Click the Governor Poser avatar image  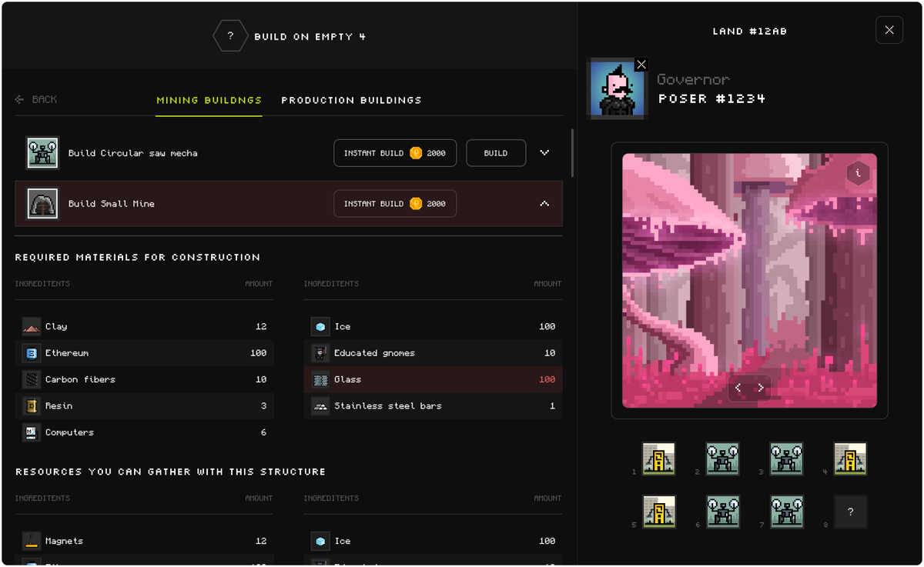coord(617,89)
